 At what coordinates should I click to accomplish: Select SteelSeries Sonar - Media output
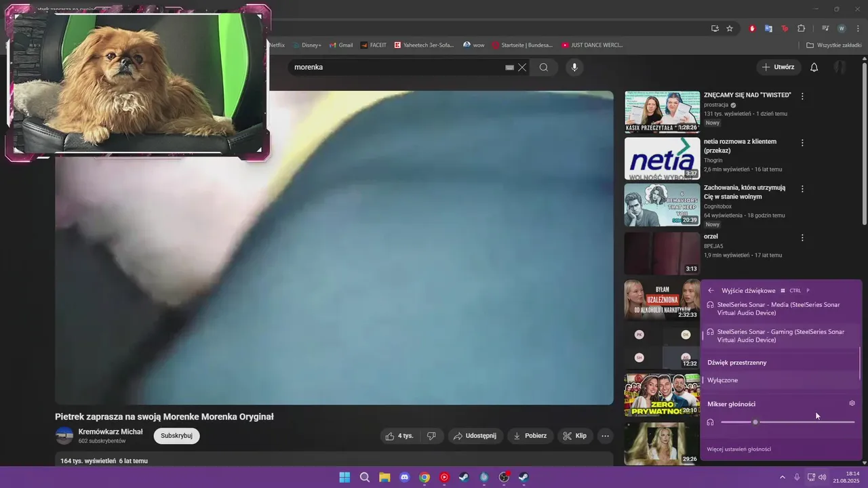(x=781, y=308)
